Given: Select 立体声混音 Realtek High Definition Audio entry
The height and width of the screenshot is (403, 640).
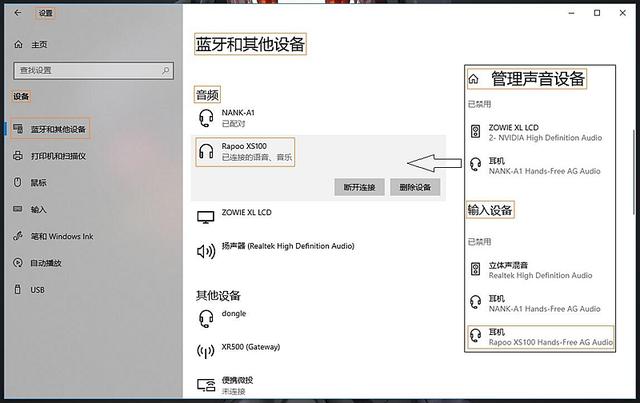Looking at the screenshot, I should (x=540, y=270).
